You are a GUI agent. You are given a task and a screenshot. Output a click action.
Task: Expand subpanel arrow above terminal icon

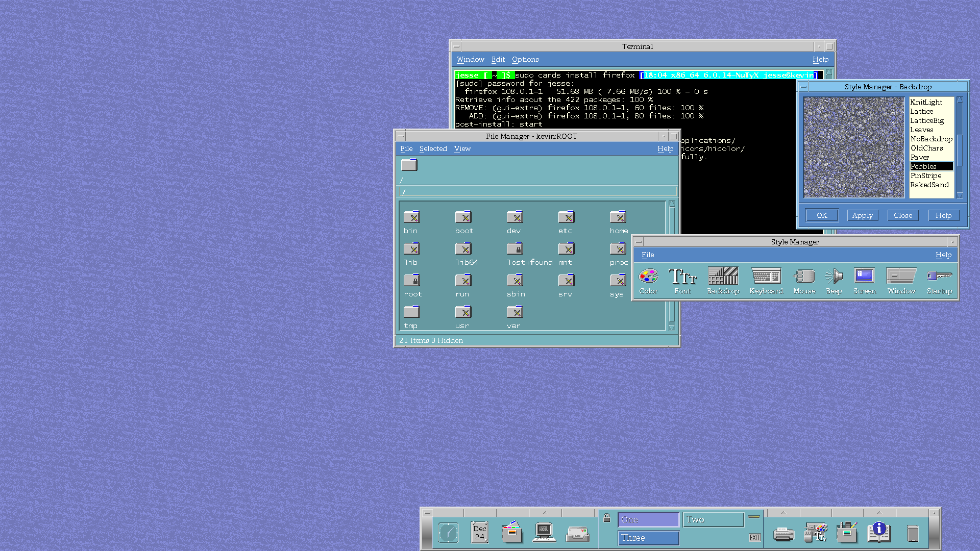pyautogui.click(x=545, y=512)
